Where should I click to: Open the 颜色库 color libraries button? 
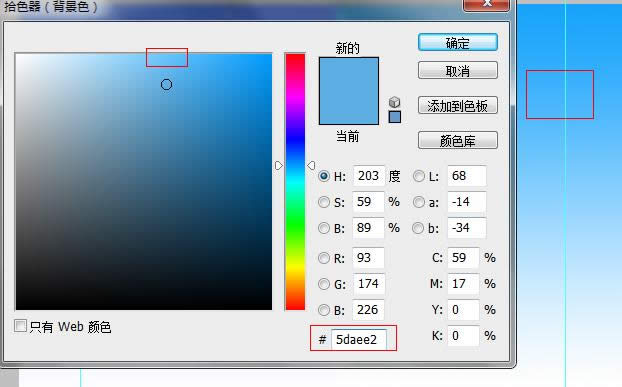click(458, 140)
